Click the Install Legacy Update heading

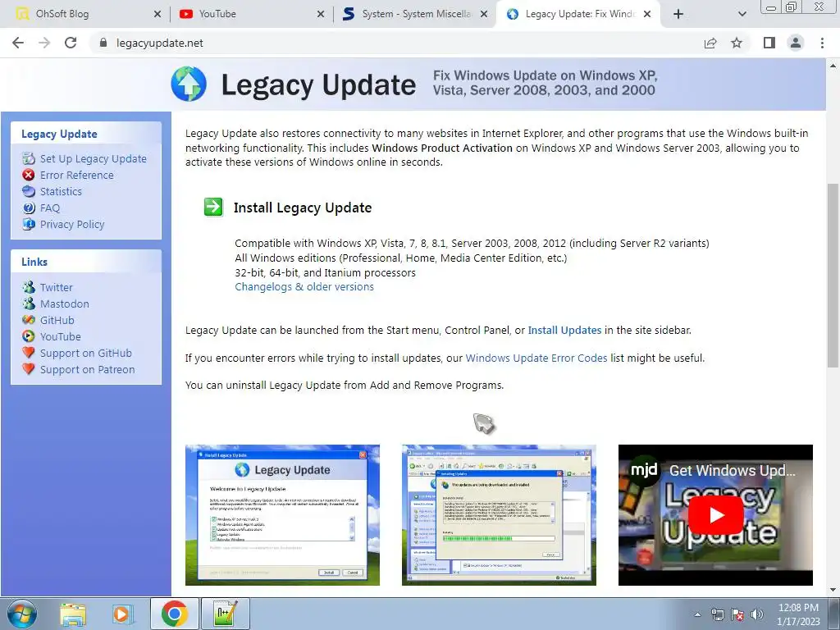pyautogui.click(x=303, y=208)
